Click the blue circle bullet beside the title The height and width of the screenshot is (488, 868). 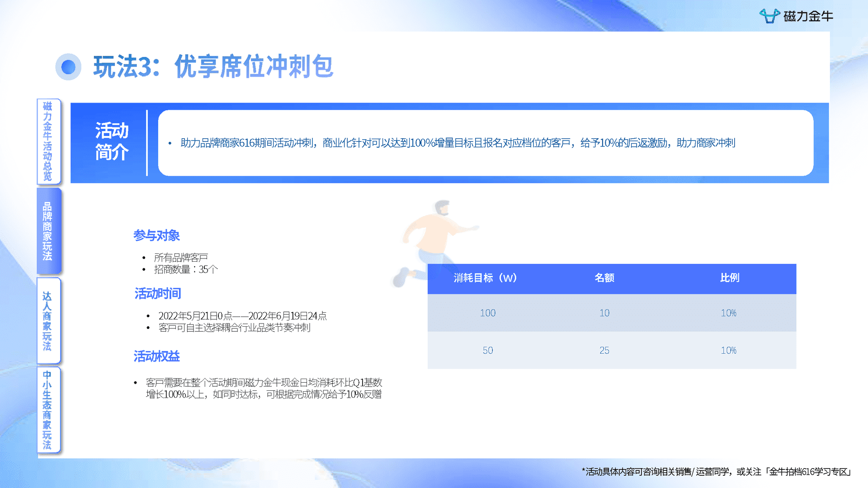click(68, 67)
